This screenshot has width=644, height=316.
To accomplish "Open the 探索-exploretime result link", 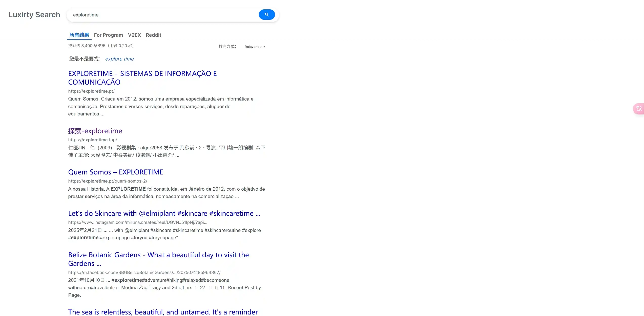I will pos(95,131).
